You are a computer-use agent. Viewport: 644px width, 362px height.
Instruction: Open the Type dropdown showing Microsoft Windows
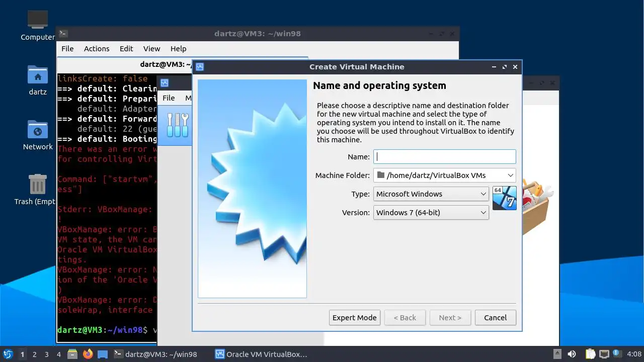(431, 194)
